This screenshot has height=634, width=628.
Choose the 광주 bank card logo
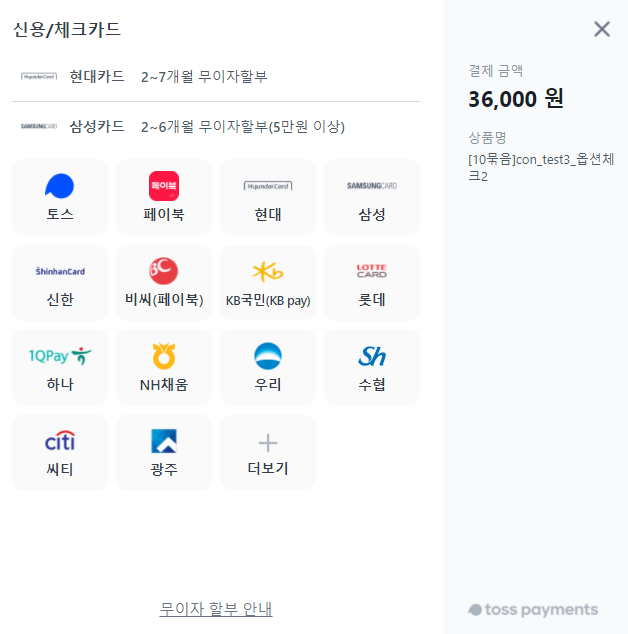tap(164, 441)
